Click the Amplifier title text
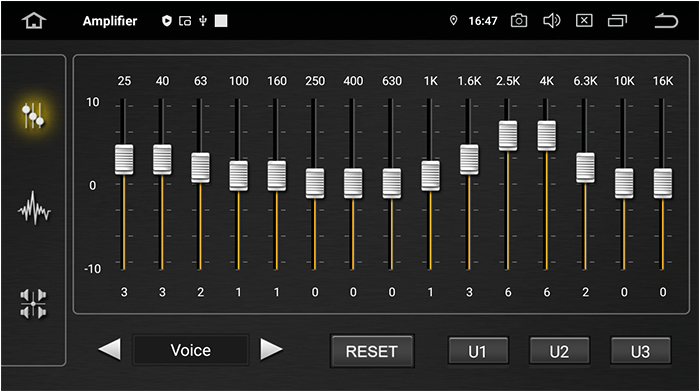This screenshot has height=392, width=700. [110, 21]
